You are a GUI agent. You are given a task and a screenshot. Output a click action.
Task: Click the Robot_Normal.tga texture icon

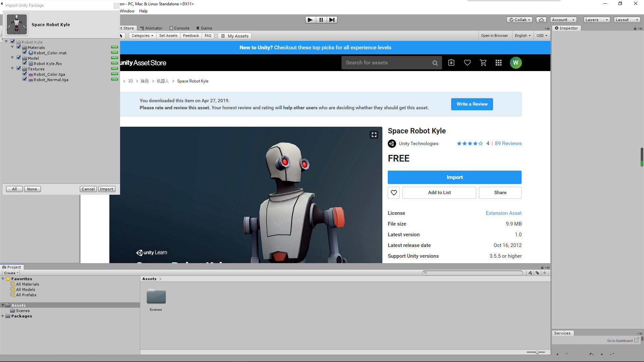point(31,80)
